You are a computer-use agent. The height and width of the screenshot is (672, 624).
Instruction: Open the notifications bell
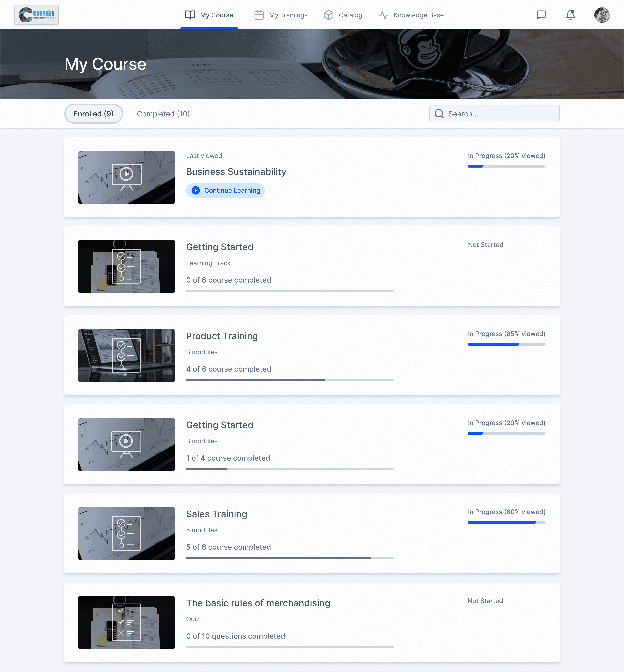(570, 15)
